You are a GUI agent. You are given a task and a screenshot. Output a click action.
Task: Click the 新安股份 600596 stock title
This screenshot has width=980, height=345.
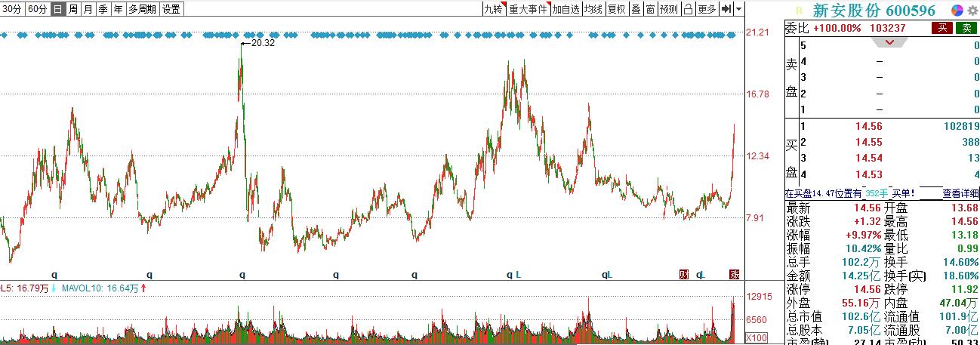(874, 10)
